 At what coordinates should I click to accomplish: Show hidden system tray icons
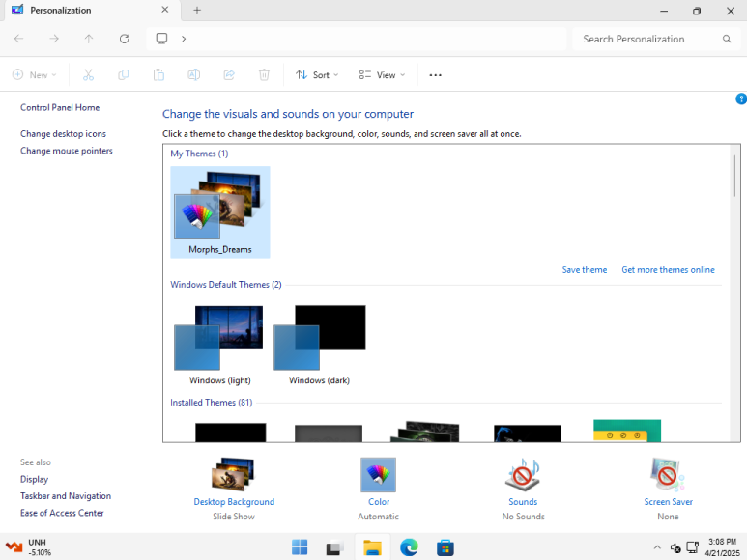(x=657, y=547)
